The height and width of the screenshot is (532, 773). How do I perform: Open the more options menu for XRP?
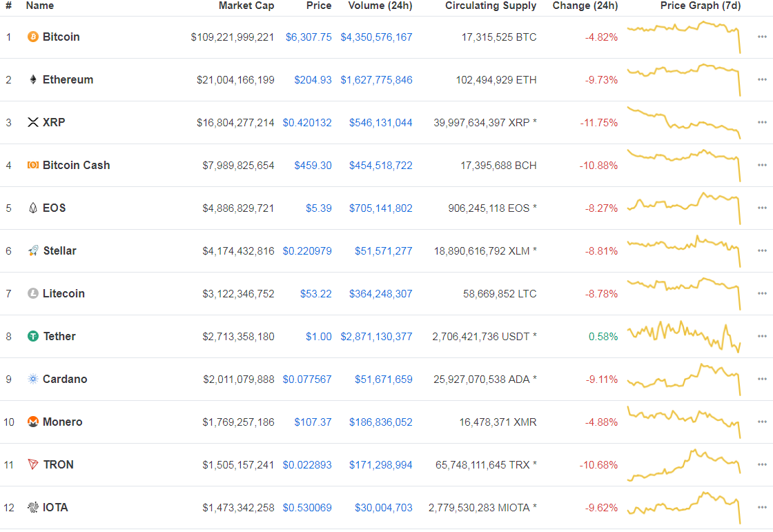pos(762,122)
